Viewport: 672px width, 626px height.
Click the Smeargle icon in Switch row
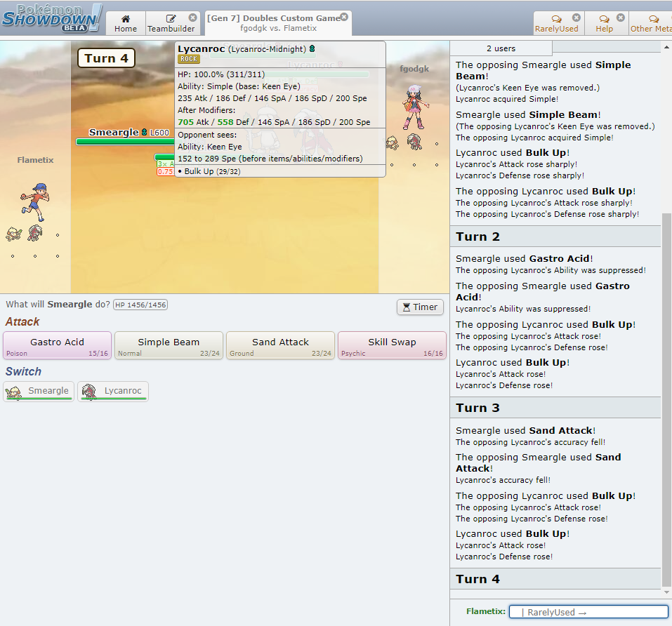click(14, 392)
